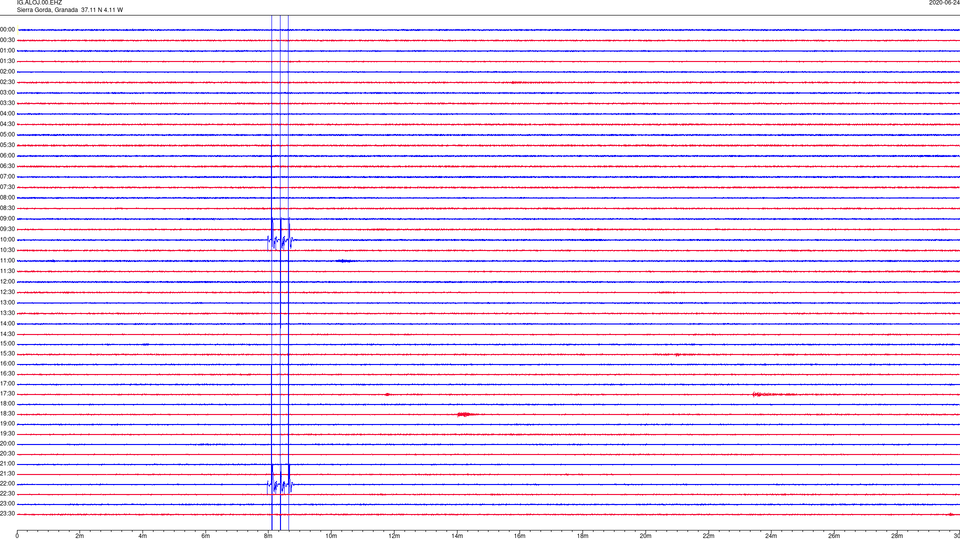The height and width of the screenshot is (540, 960).
Task: Click the small red event on the 15:30 trace
Action: (677, 354)
